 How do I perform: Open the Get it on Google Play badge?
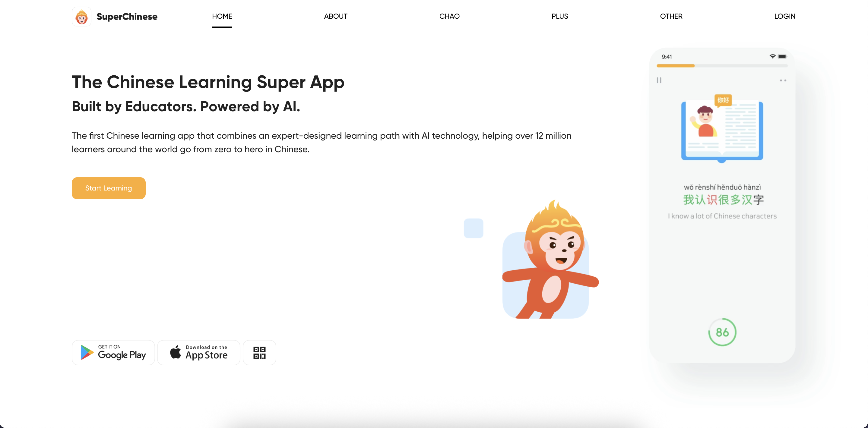coord(113,352)
